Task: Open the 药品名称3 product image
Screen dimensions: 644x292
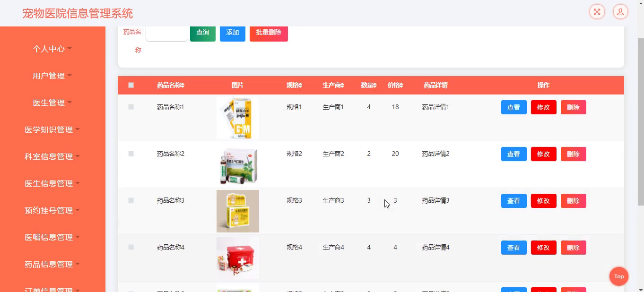Action: [x=238, y=211]
